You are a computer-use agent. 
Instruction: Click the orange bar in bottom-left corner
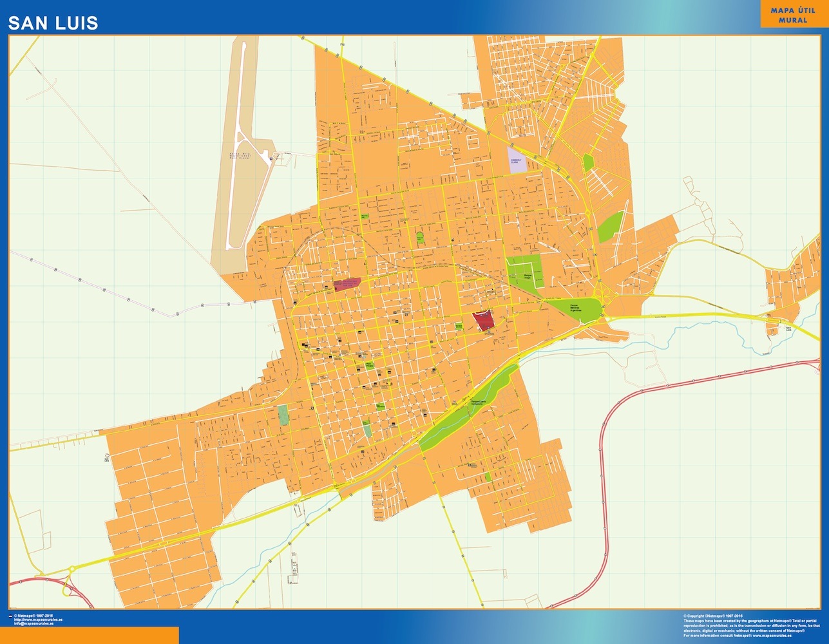click(90, 635)
